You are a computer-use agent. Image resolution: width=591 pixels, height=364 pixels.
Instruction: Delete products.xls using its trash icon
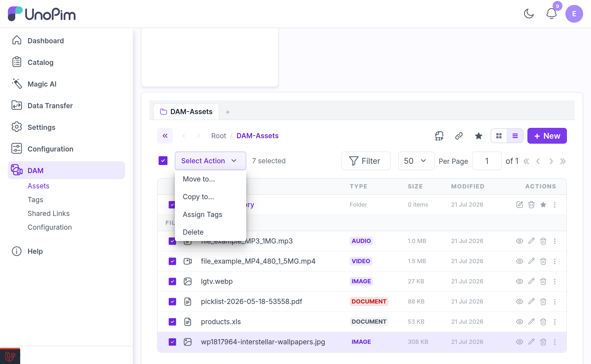click(543, 322)
